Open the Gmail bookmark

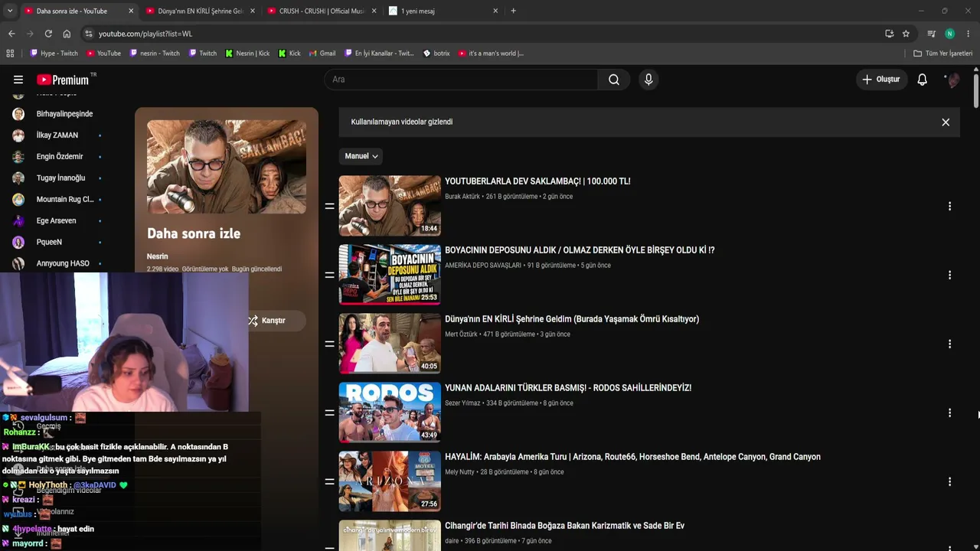[322, 54]
